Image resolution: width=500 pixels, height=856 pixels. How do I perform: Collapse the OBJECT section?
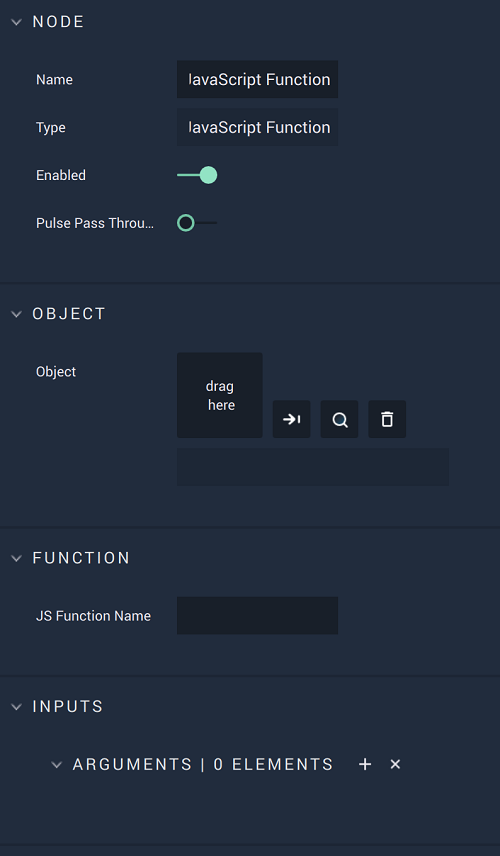(16, 314)
